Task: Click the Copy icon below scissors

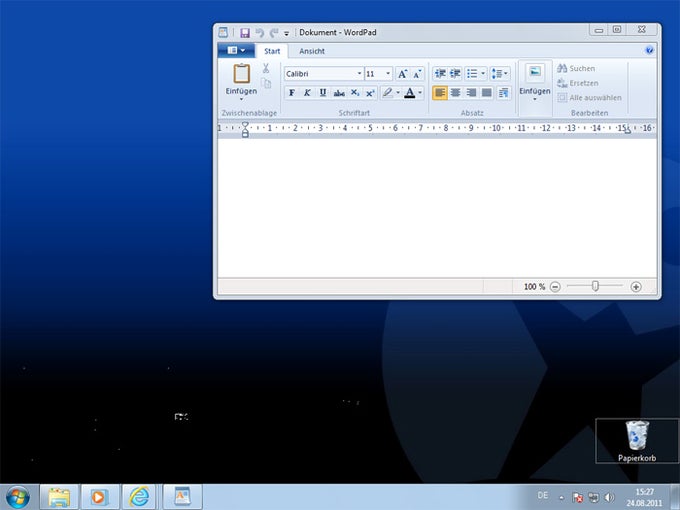Action: [x=266, y=83]
